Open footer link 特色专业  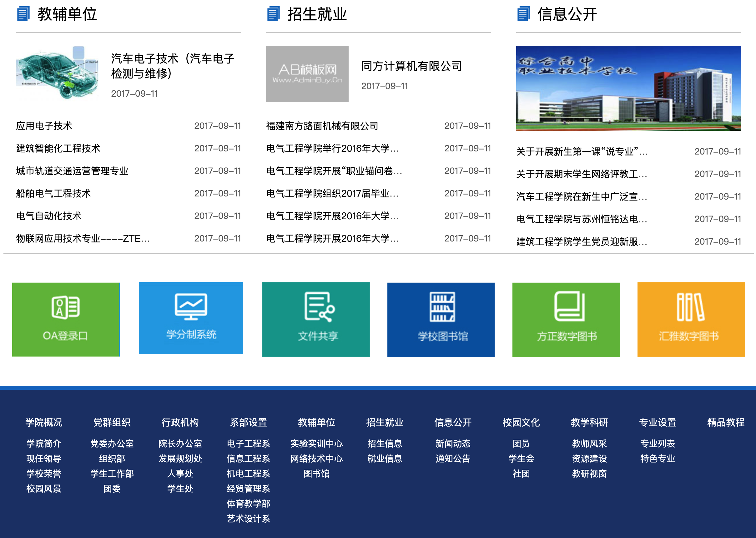pyautogui.click(x=657, y=459)
